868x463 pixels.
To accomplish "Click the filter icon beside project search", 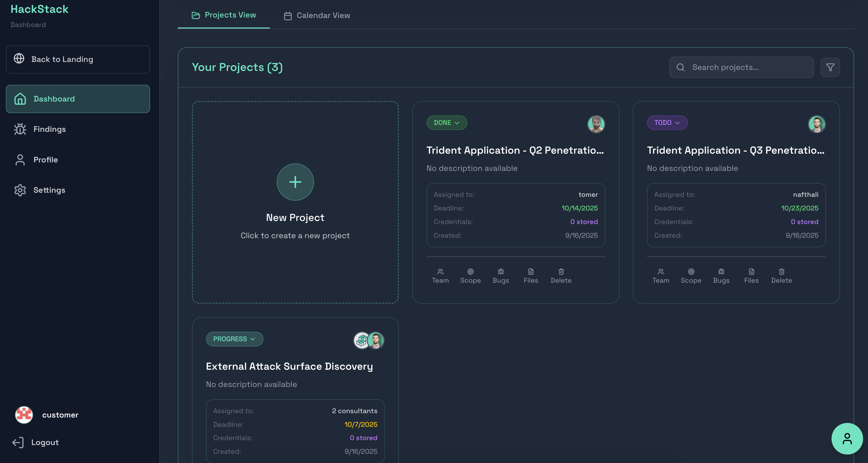I will [830, 67].
